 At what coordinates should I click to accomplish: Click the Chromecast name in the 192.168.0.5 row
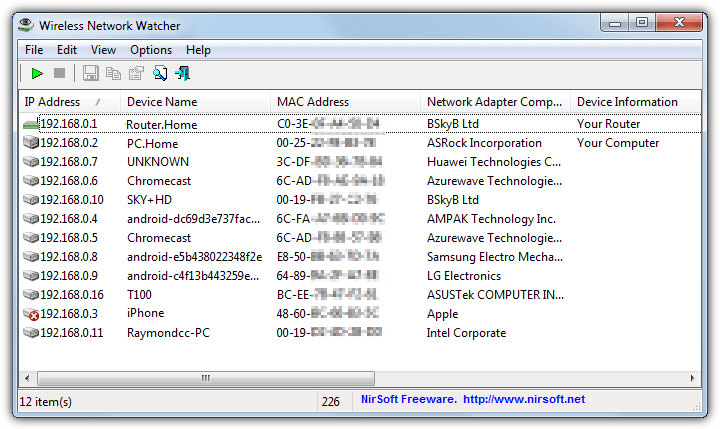coord(159,237)
